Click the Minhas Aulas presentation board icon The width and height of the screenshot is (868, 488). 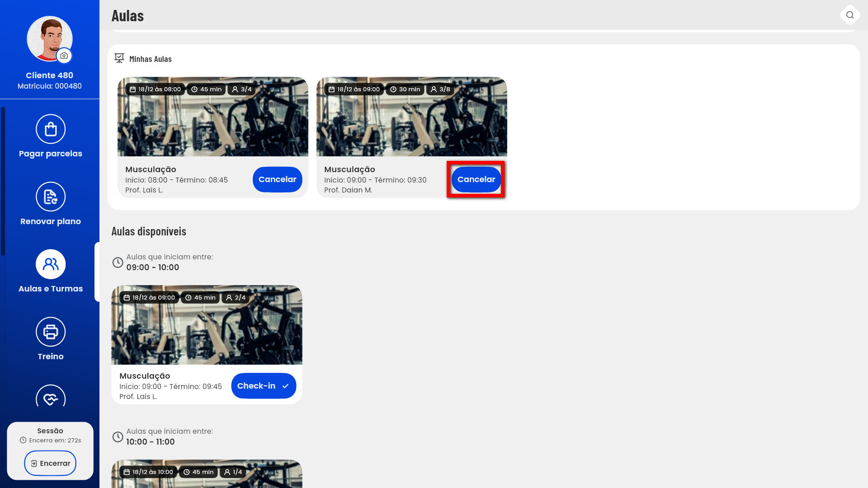tap(119, 58)
